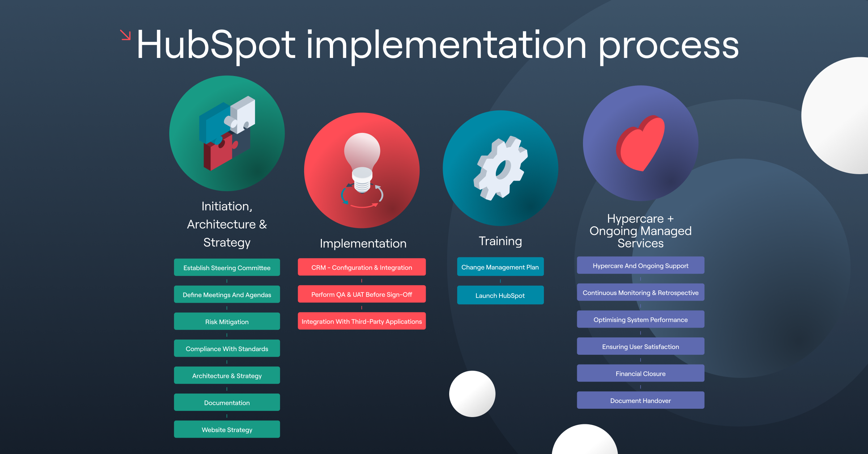
Task: Click the Optimising System Performance item
Action: (x=641, y=320)
